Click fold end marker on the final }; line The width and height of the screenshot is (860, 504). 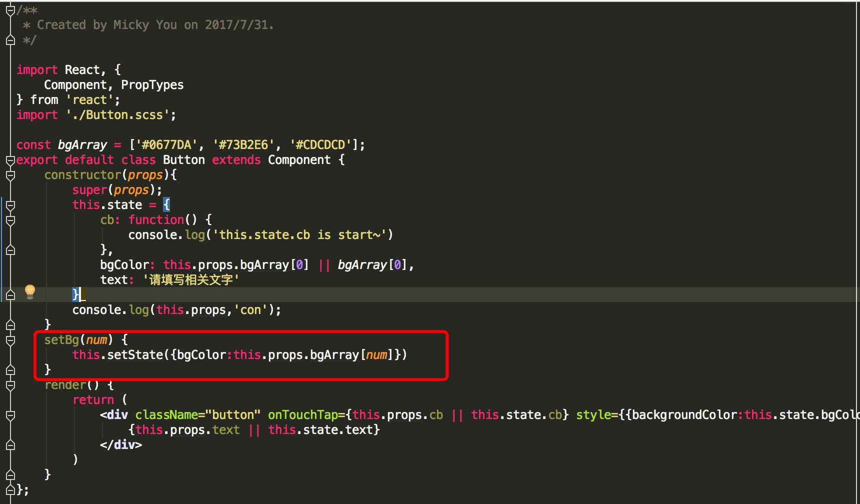point(10,489)
